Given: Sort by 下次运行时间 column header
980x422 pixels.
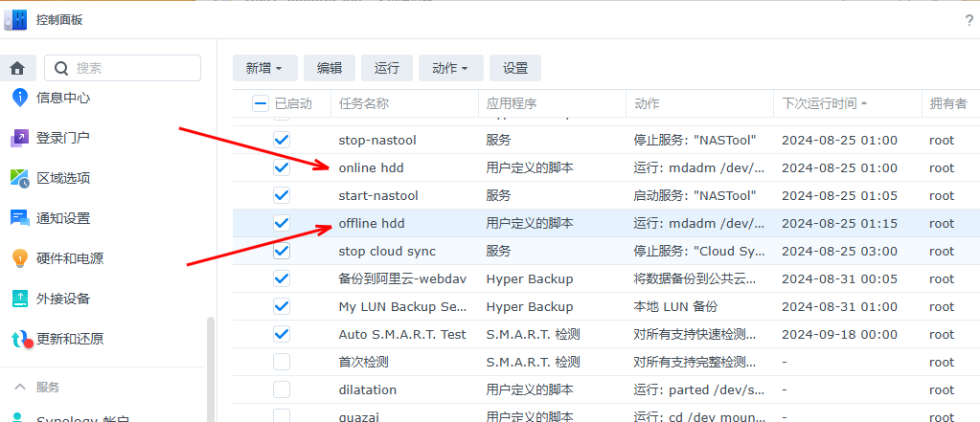Looking at the screenshot, I should point(824,103).
